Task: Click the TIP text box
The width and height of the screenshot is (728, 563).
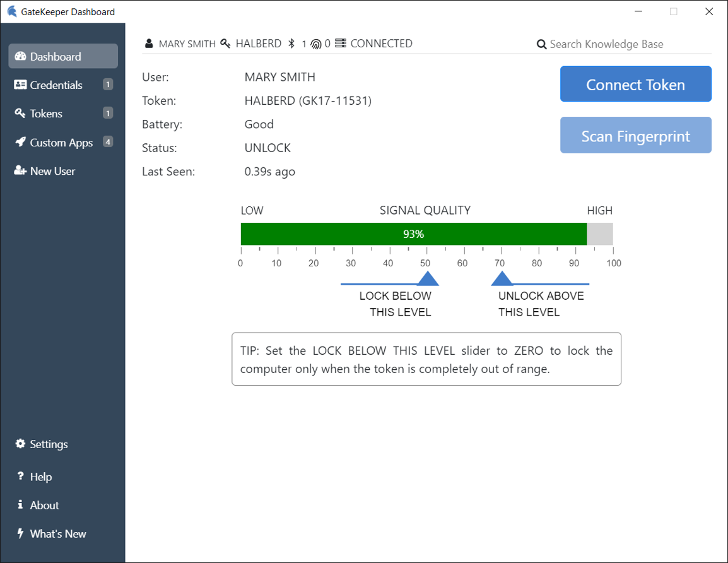Action: coord(426,359)
